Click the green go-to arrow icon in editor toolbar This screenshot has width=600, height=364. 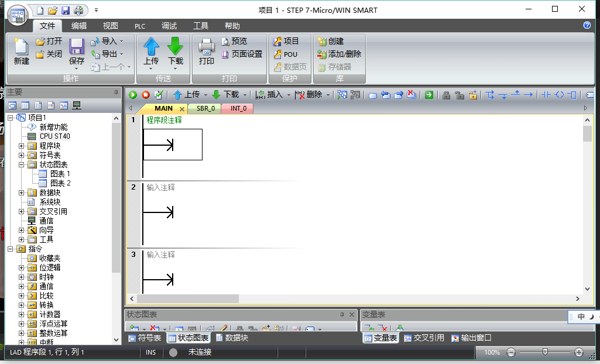(429, 95)
